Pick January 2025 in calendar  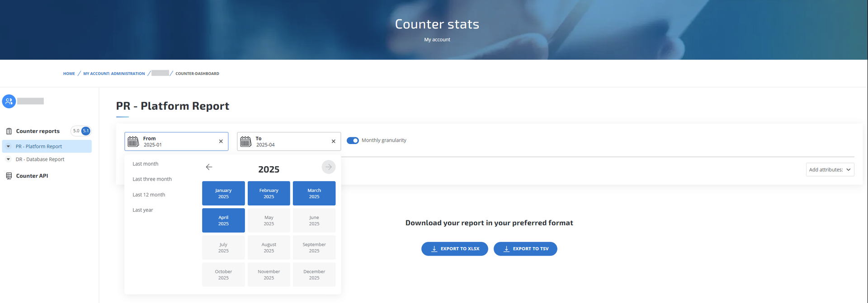coord(223,193)
